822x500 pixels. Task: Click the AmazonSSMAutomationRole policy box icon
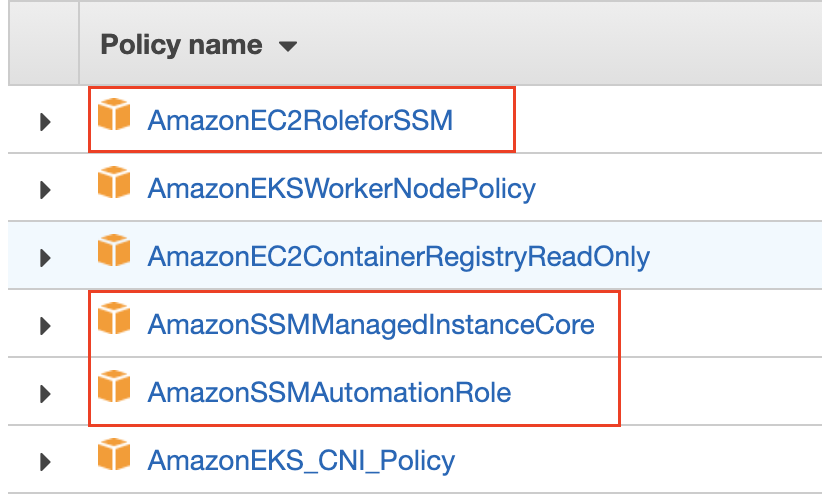tap(114, 390)
